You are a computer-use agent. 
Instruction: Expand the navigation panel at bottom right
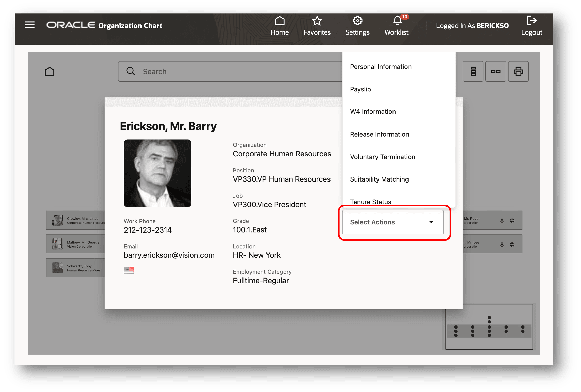[x=488, y=327]
